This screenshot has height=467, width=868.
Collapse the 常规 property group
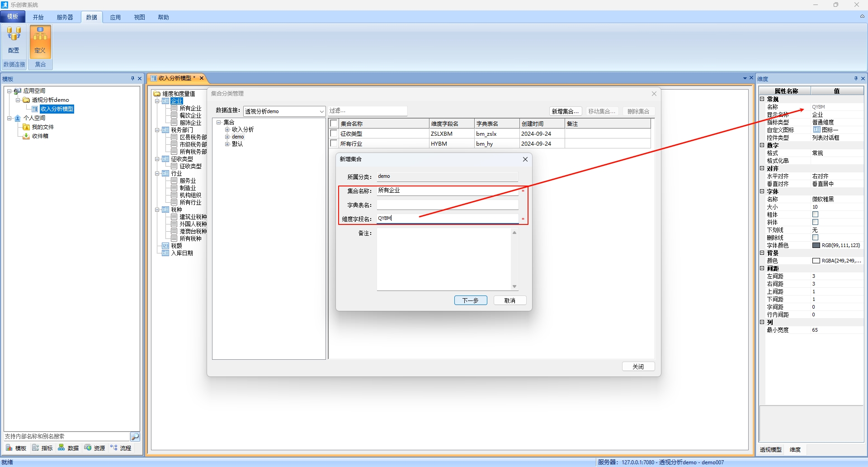pos(762,99)
